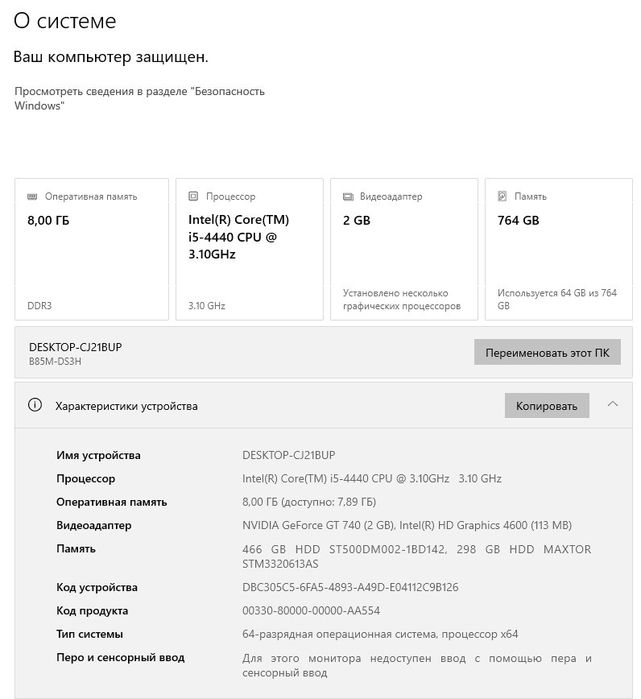Image resolution: width=641 pixels, height=699 pixels.
Task: Click the Код устройства ID value
Action: (350, 587)
